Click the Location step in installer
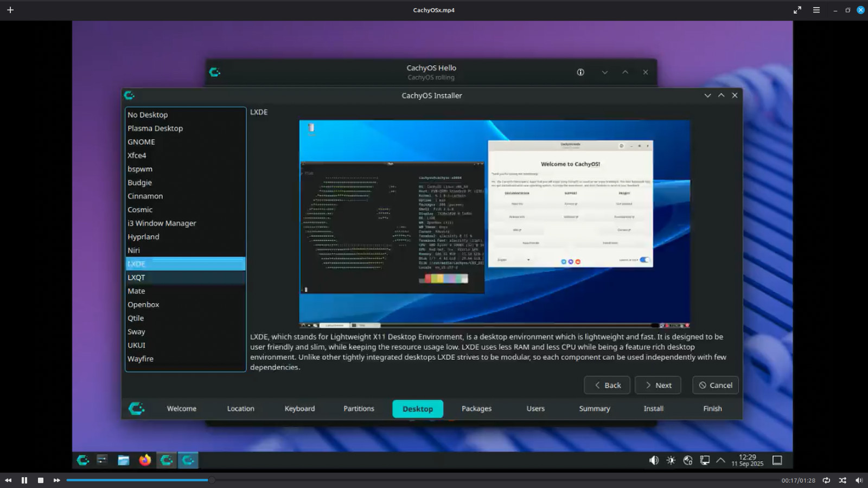Image resolution: width=868 pixels, height=488 pixels. [241, 409]
